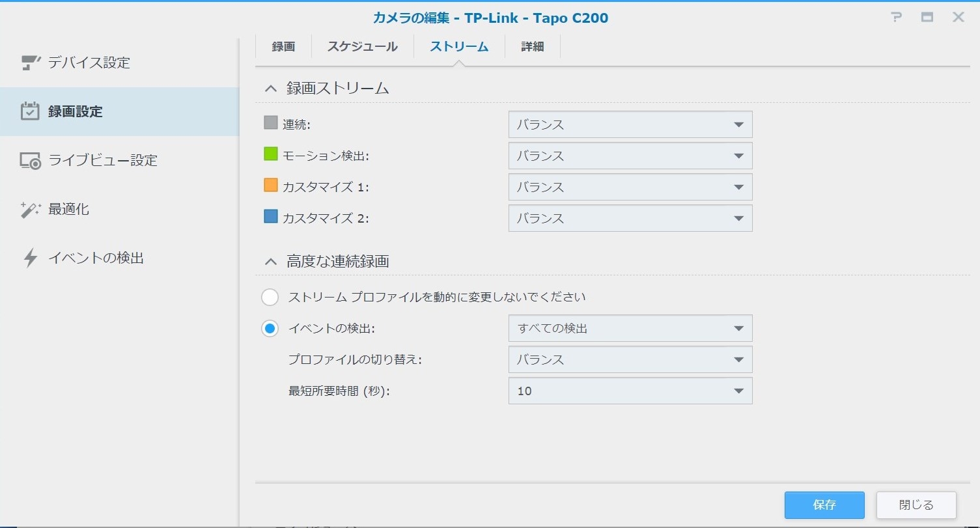The image size is (980, 528).
Task: Collapse the 録画ストリーム section
Action: [x=271, y=89]
